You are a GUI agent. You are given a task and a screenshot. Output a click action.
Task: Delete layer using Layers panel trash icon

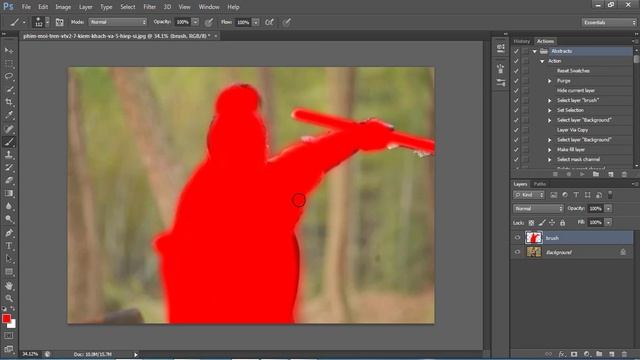[x=624, y=354]
